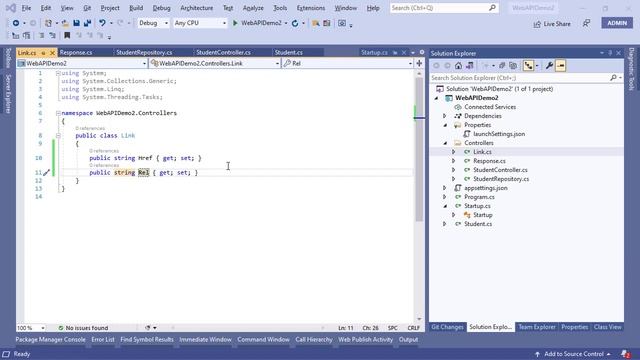
Task: Click the Save All icon
Action: click(87, 23)
